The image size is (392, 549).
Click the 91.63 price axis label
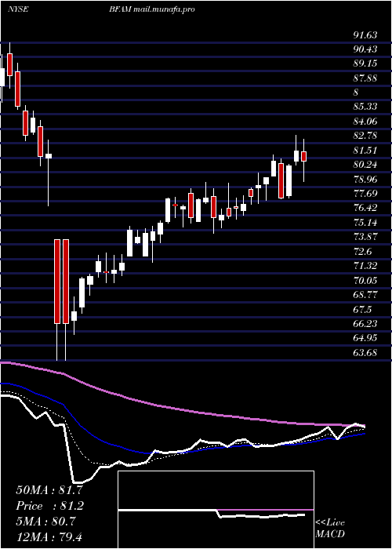tap(365, 35)
